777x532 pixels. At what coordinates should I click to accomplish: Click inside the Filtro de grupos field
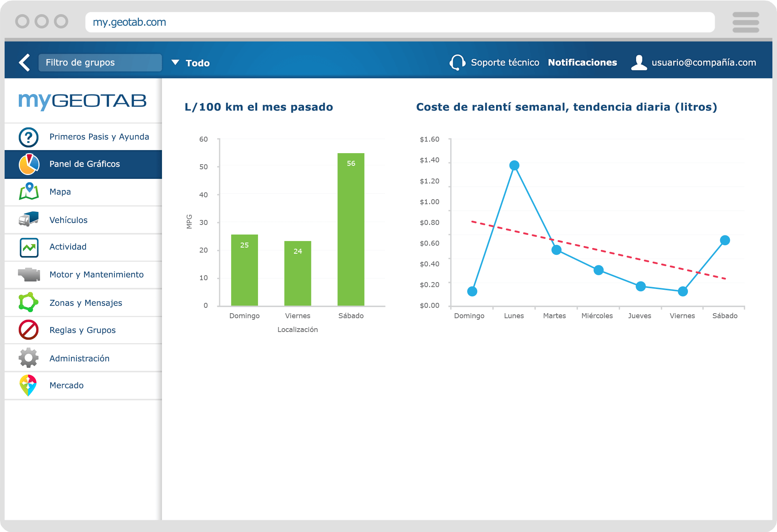click(100, 62)
